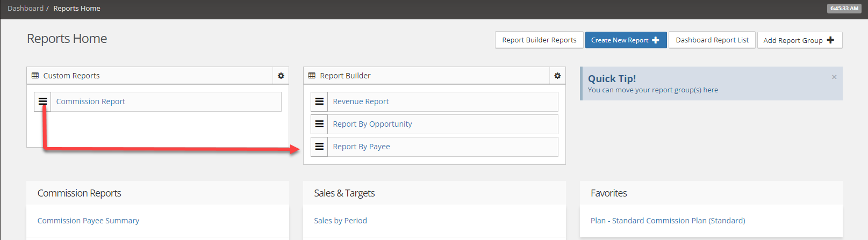Viewport: 868px width, 240px height.
Task: Click the Revenue Report drag handle icon
Action: point(319,101)
